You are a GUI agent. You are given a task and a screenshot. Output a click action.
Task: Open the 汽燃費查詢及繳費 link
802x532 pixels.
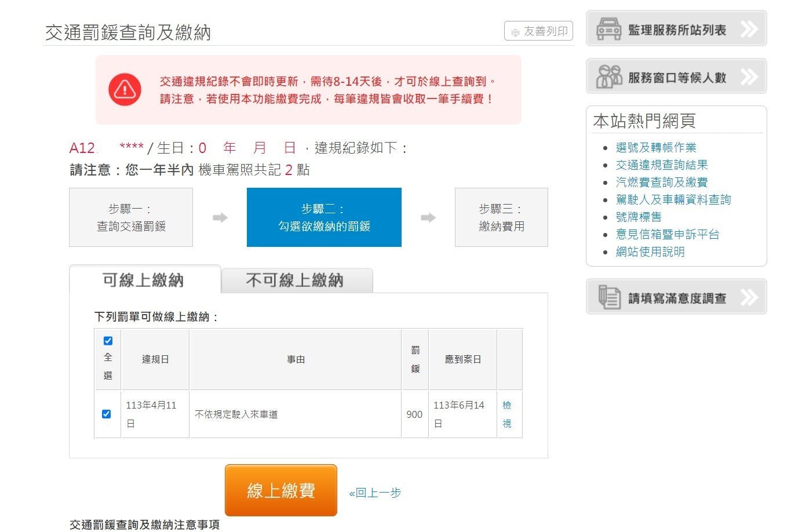click(x=662, y=182)
